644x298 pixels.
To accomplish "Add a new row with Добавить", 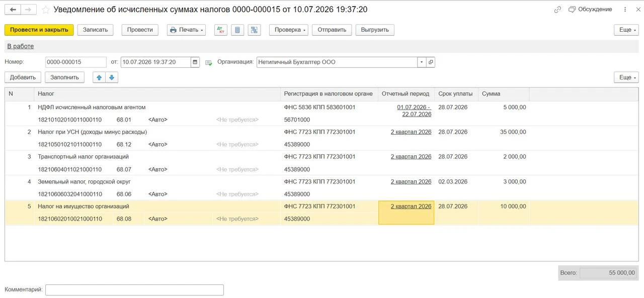I will coord(23,77).
